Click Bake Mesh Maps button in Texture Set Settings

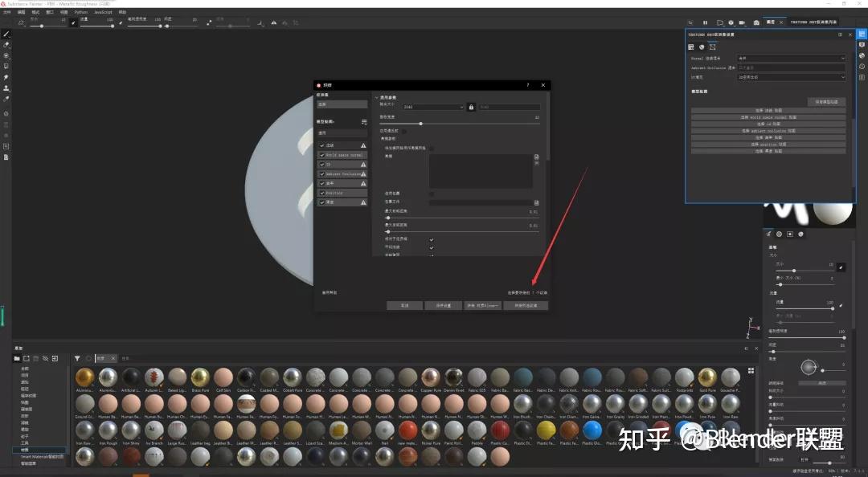(x=826, y=102)
